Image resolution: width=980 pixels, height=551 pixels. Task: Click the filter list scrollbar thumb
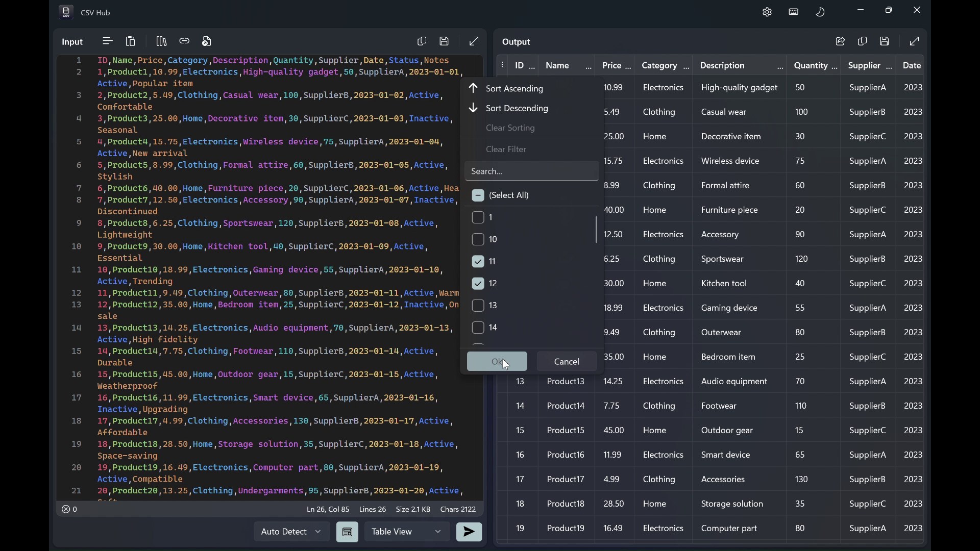coord(597,230)
